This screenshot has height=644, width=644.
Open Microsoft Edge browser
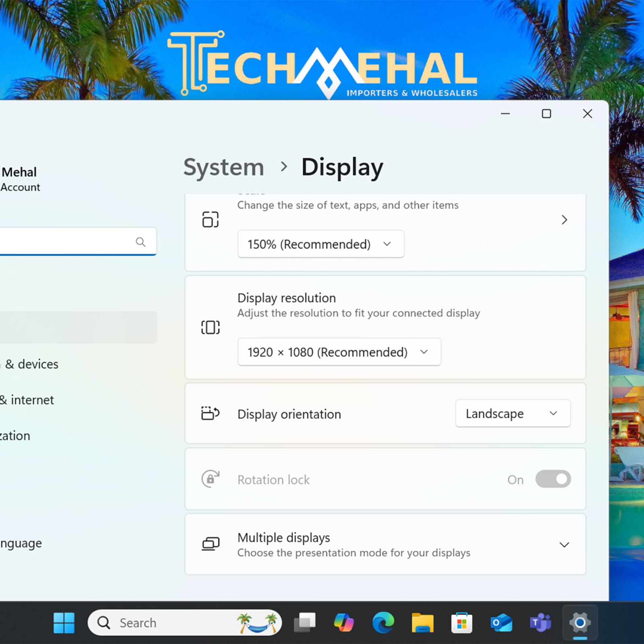(x=383, y=623)
